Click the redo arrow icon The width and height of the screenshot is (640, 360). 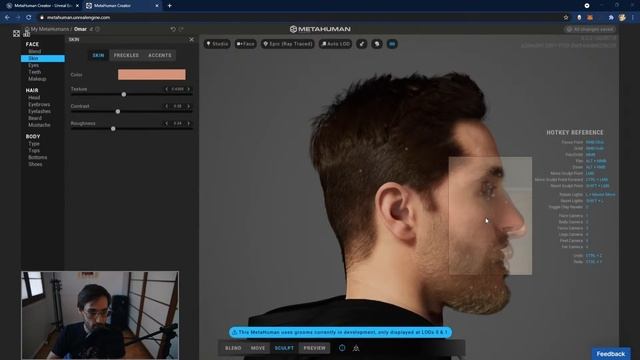coord(181,29)
